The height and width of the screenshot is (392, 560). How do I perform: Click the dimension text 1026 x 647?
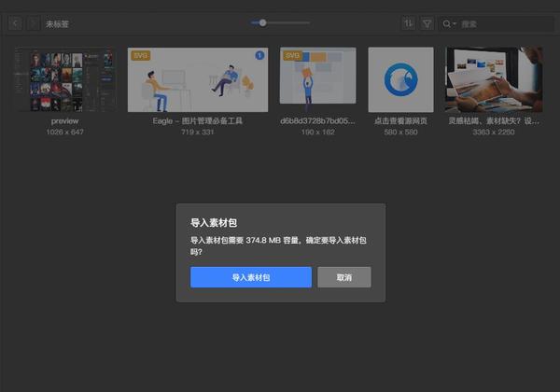pos(64,133)
